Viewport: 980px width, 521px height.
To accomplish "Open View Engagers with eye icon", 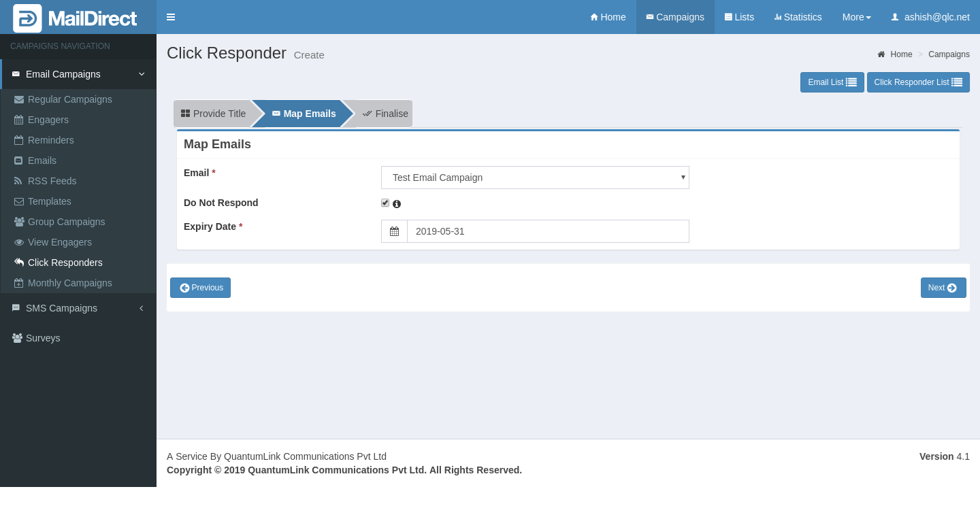I will coord(59,242).
